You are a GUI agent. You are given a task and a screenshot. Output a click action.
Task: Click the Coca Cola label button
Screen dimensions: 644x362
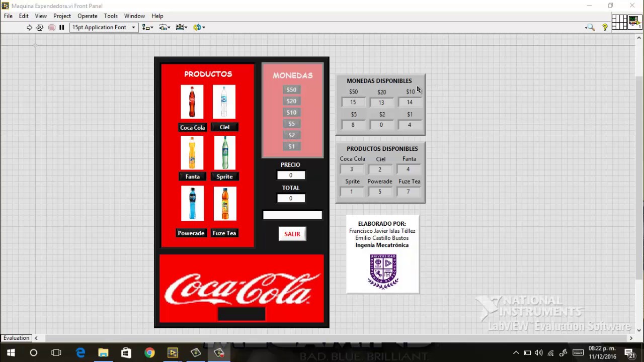point(192,127)
